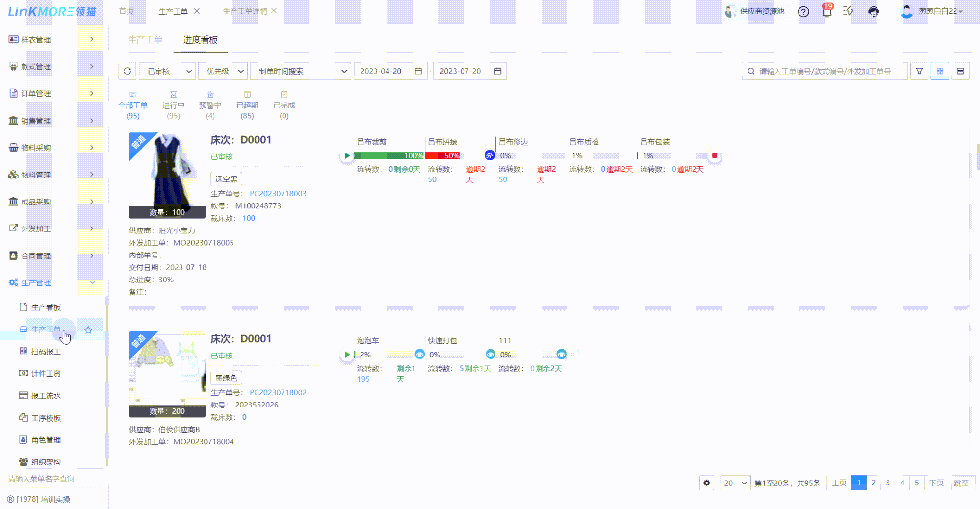The image size is (980, 509).
Task: Go to the 下页 next page
Action: point(936,483)
